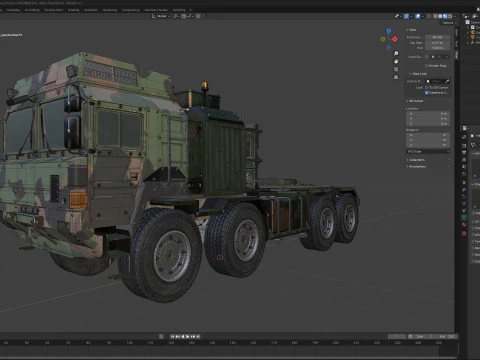Open Options dropdown in viewport header
The height and width of the screenshot is (360, 480).
tap(448, 23)
